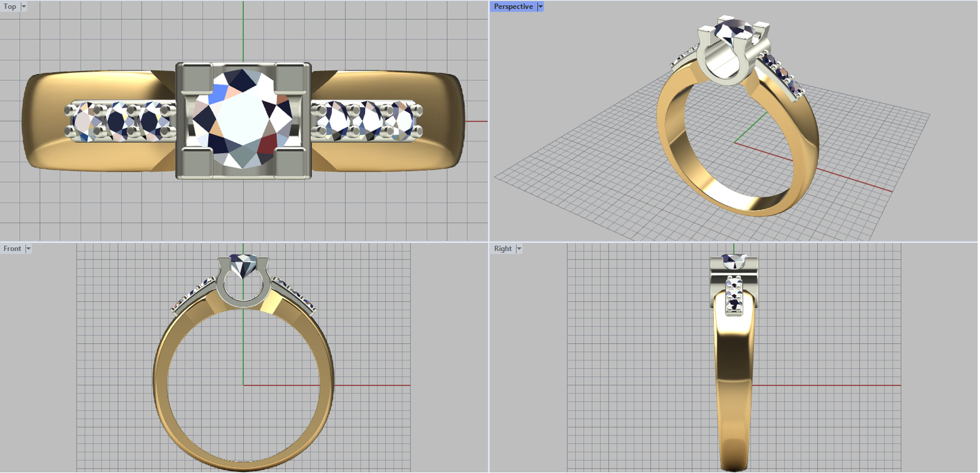The height and width of the screenshot is (473, 980).
Task: Open the Top viewport dropdown arrow
Action: 24,7
